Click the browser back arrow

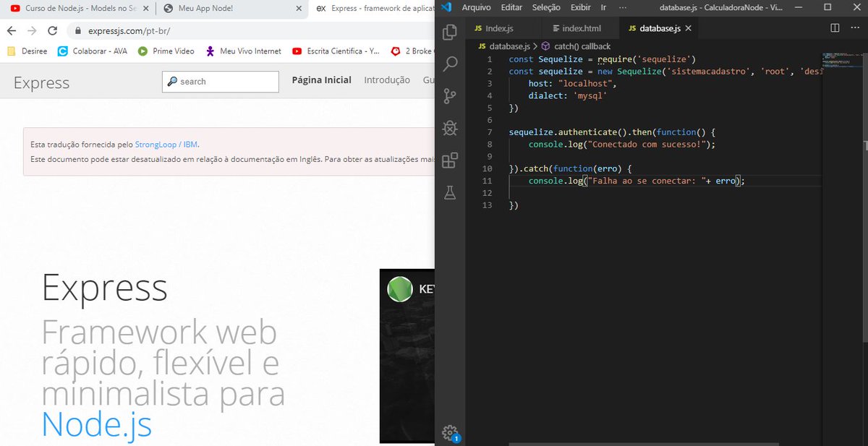pos(12,32)
